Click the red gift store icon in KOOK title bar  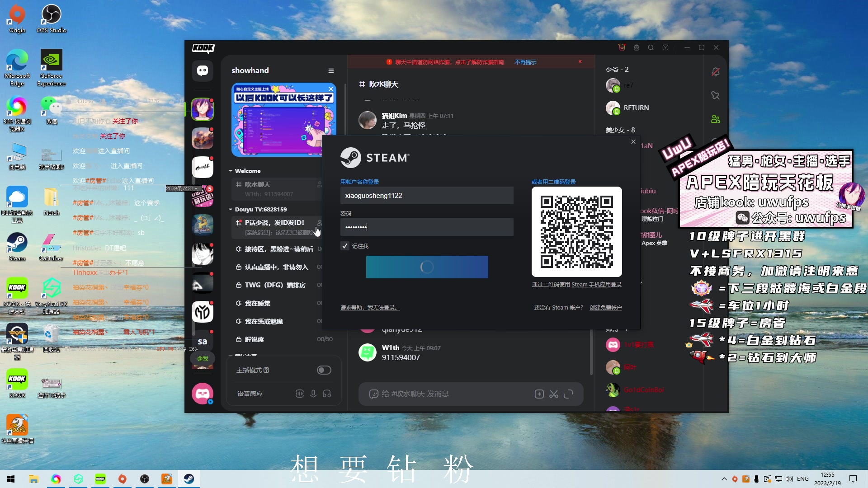(x=622, y=47)
